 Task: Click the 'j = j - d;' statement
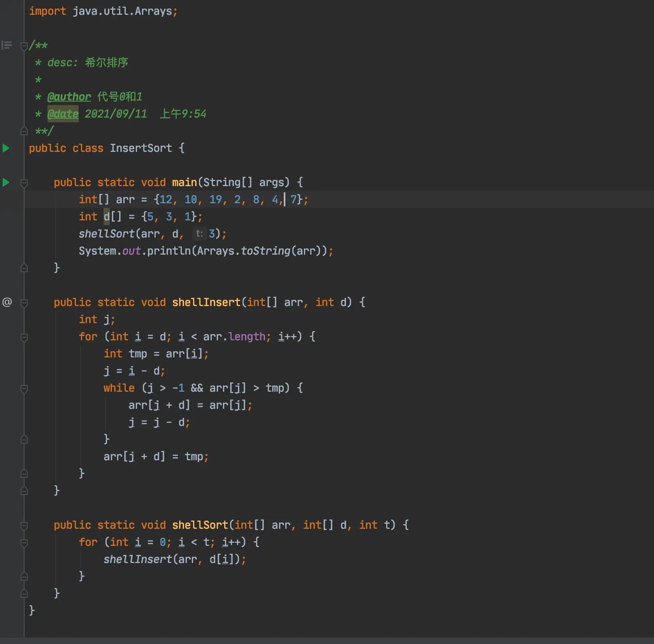click(159, 422)
